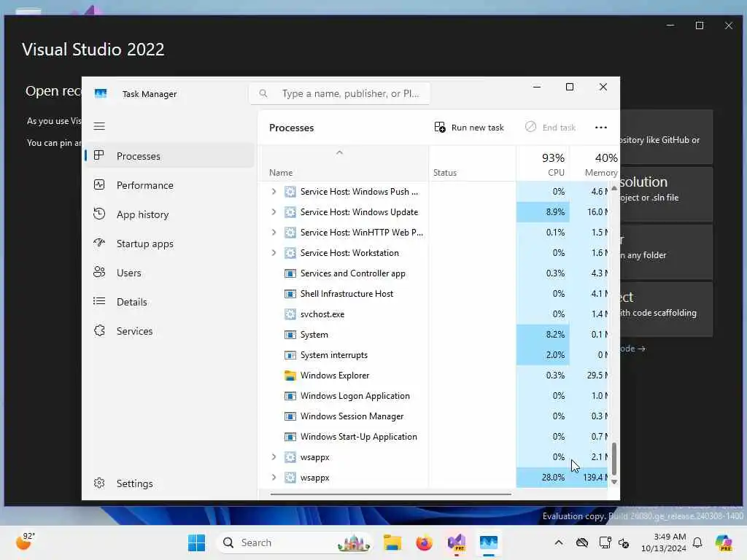Switch to the Details tab

[169, 301]
